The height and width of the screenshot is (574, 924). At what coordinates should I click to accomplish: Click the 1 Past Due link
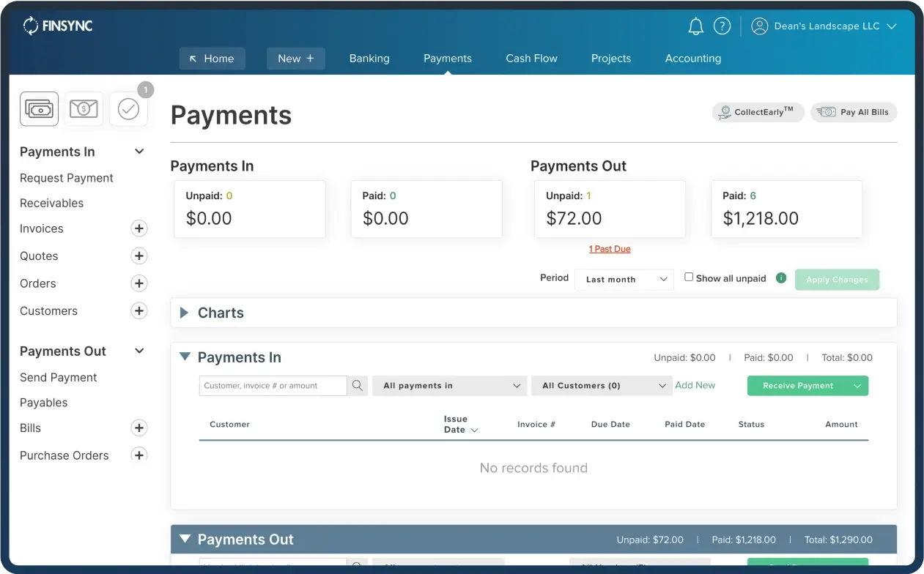[x=610, y=249]
